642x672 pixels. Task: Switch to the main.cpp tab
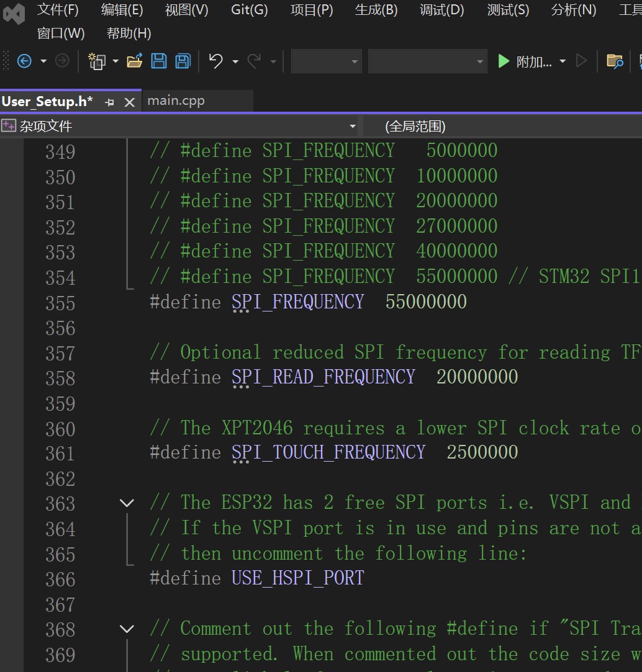[176, 101]
